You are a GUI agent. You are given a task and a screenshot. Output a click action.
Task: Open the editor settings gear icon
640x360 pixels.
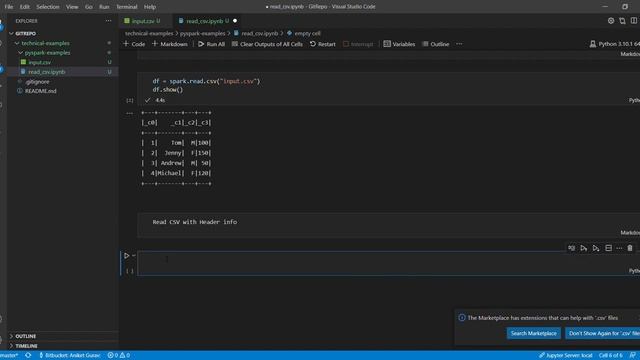click(x=611, y=21)
